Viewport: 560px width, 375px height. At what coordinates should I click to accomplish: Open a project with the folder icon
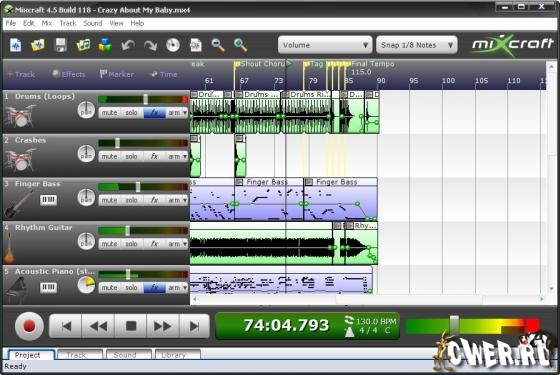pos(38,45)
